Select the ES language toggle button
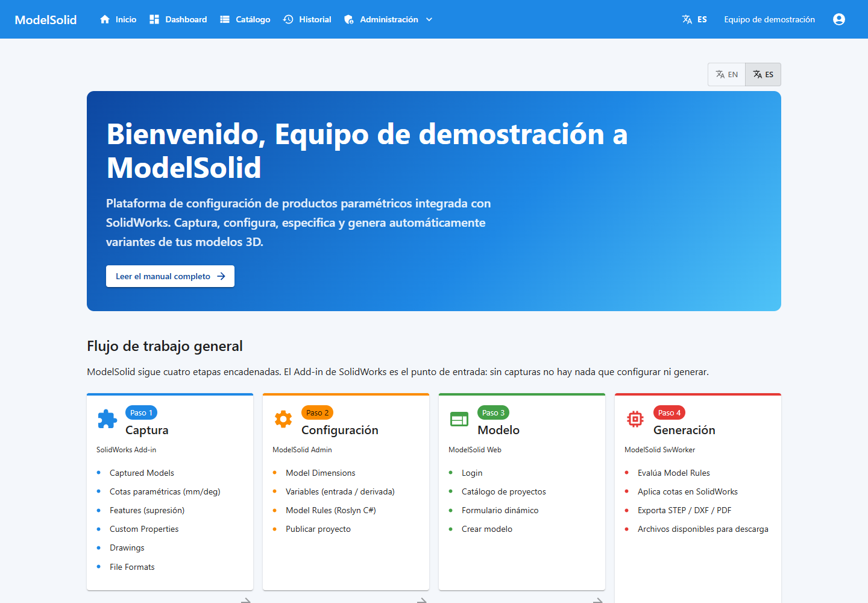Viewport: 868px width, 603px height. click(763, 74)
